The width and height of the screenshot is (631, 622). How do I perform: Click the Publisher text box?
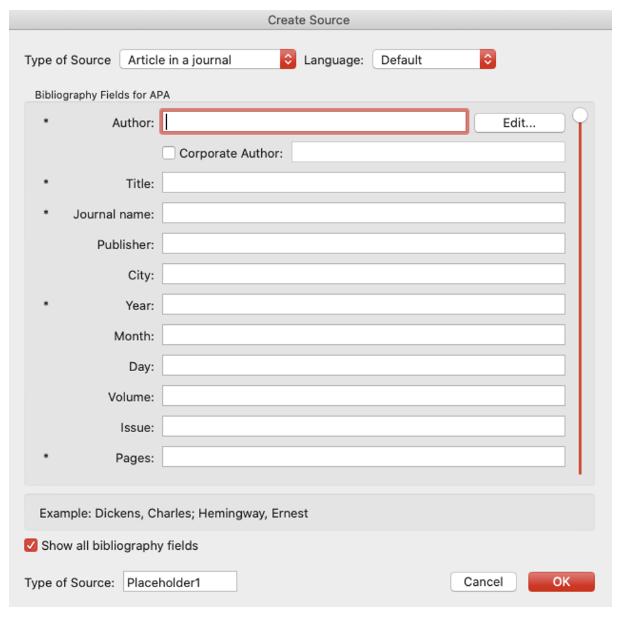click(x=363, y=244)
